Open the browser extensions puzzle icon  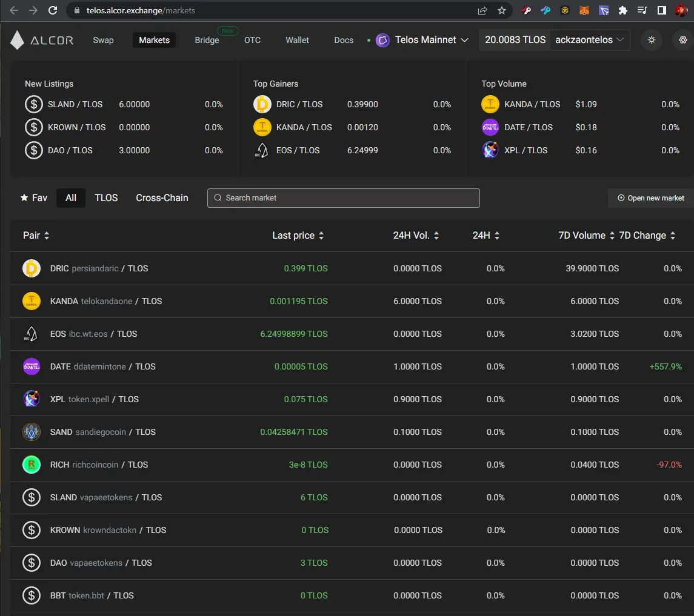tap(622, 10)
